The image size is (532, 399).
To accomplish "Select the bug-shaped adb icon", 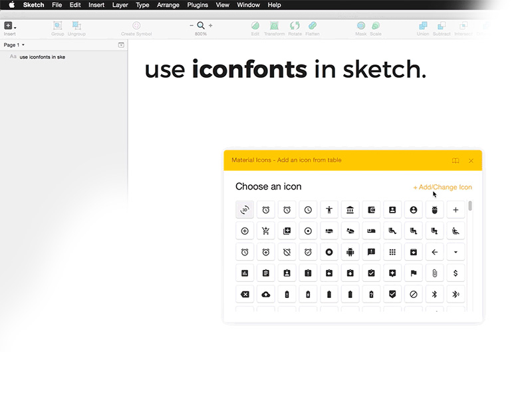I will tap(435, 209).
